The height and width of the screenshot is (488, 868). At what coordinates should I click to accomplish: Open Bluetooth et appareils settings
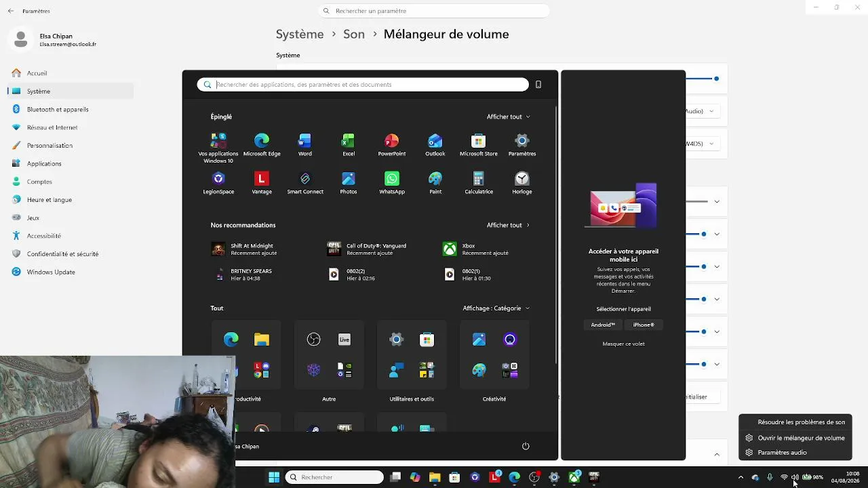71,109
